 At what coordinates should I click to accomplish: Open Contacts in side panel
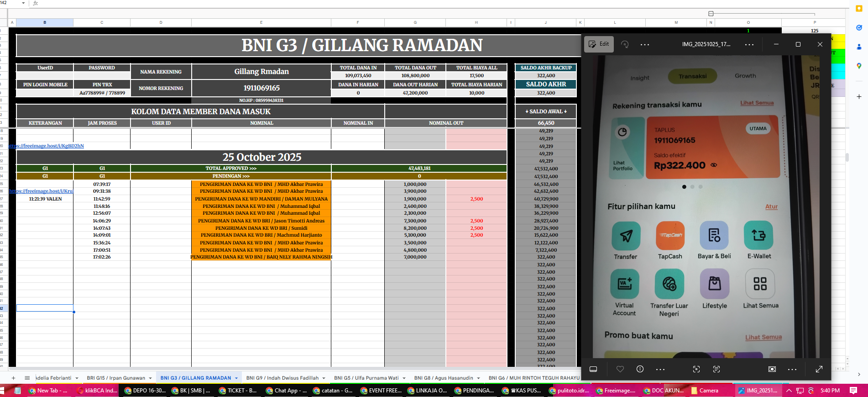click(859, 47)
